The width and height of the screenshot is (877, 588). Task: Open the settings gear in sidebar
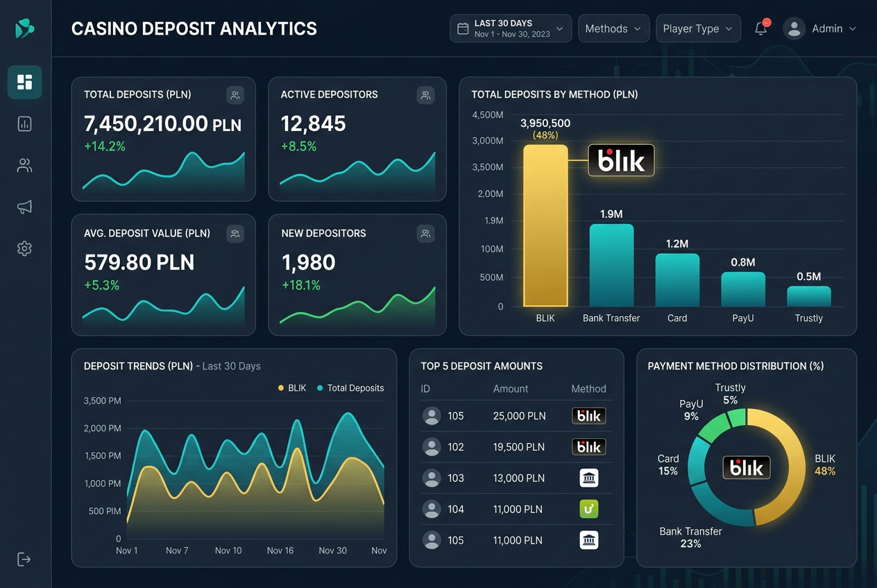[x=25, y=248]
